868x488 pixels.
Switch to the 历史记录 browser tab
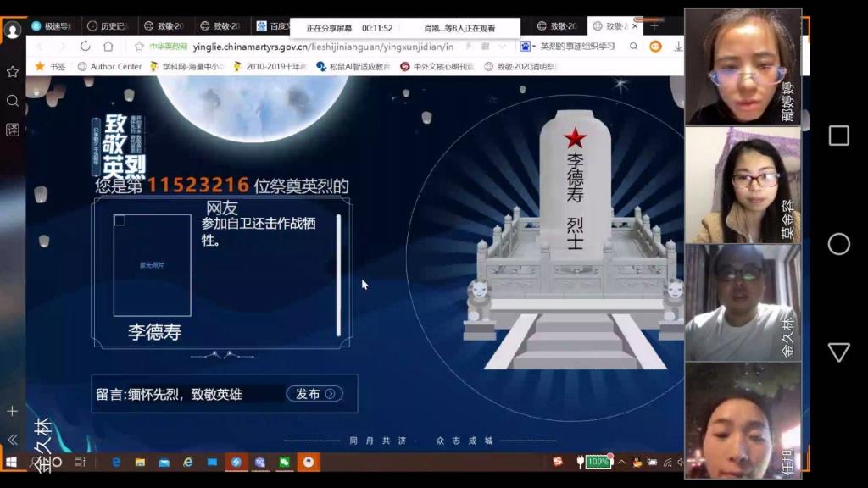(107, 26)
